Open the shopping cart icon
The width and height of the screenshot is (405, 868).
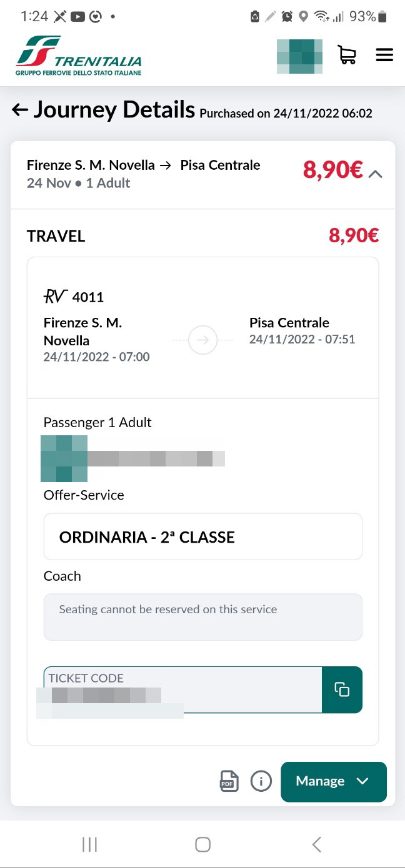pyautogui.click(x=347, y=55)
